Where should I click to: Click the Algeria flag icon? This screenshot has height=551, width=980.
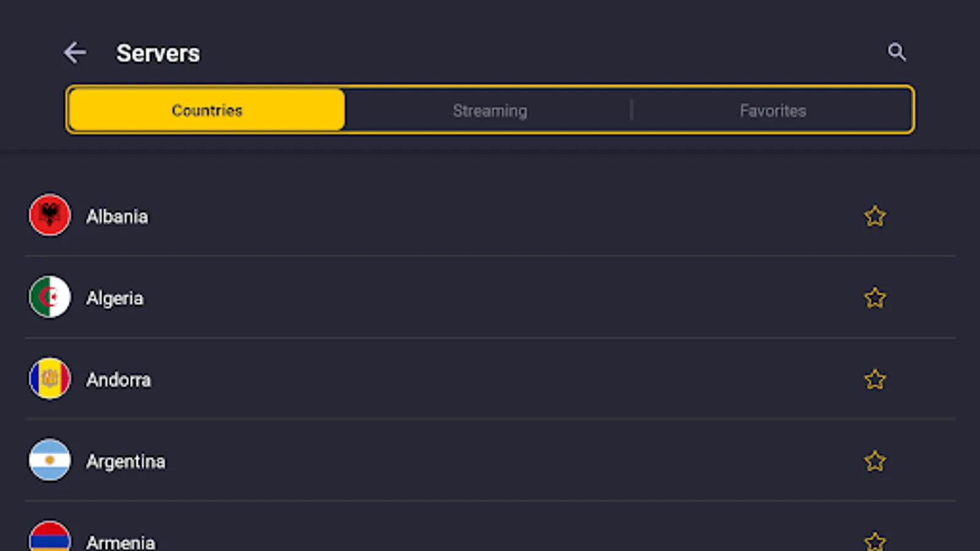pyautogui.click(x=49, y=298)
